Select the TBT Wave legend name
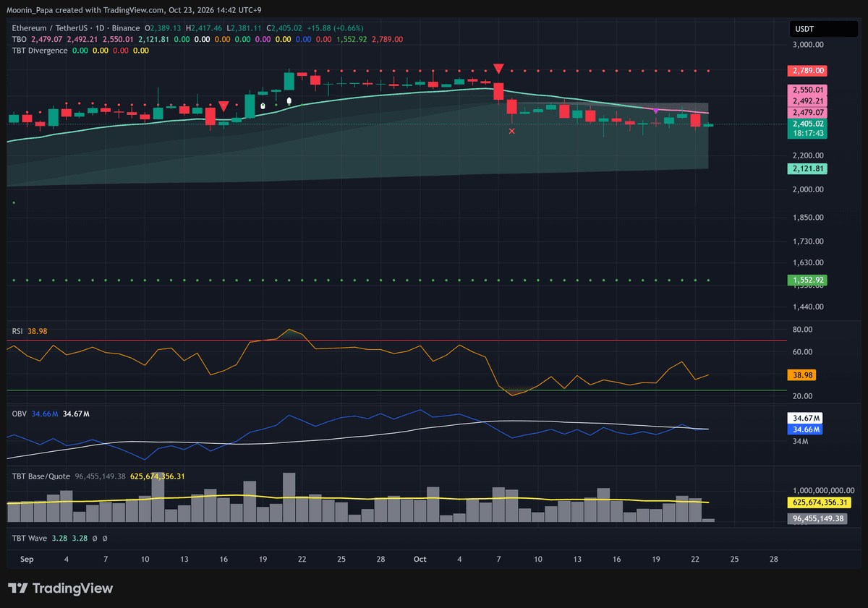 coord(30,539)
